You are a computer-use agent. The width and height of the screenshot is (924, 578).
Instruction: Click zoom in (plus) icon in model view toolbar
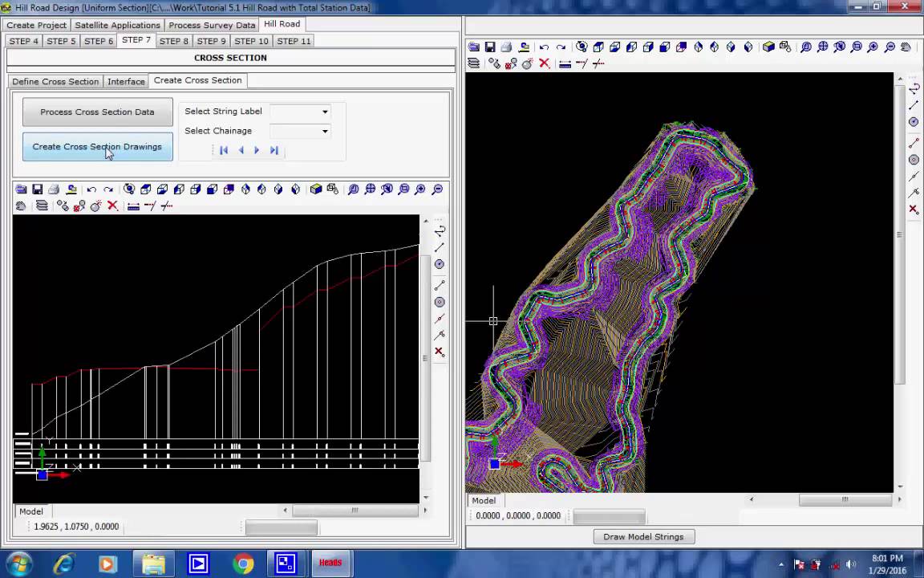(x=873, y=47)
